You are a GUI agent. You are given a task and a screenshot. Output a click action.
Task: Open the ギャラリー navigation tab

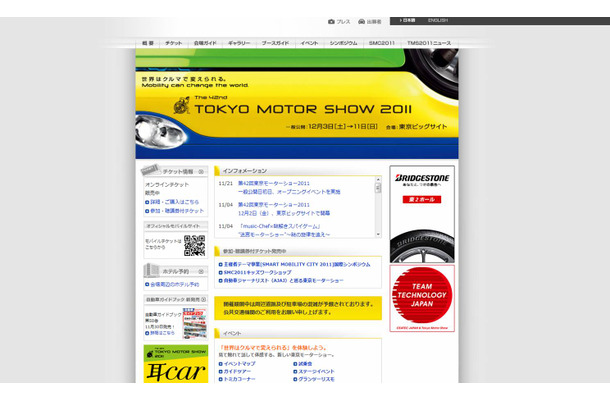click(x=238, y=44)
